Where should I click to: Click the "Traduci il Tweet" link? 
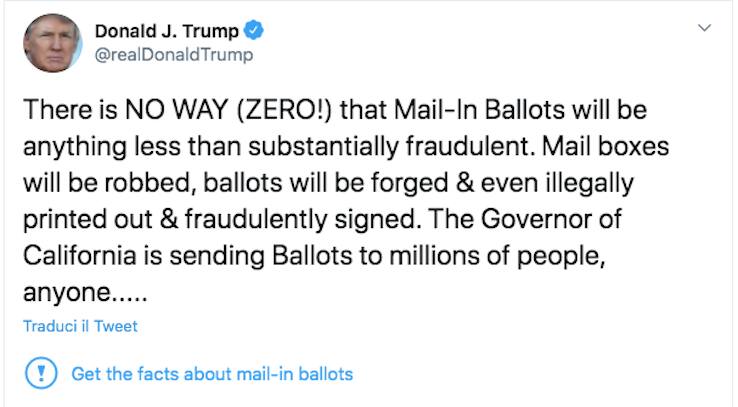(x=80, y=326)
